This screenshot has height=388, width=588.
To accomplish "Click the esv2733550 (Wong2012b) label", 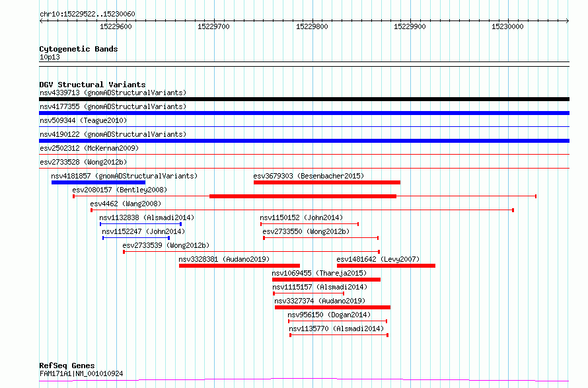I will point(306,231).
